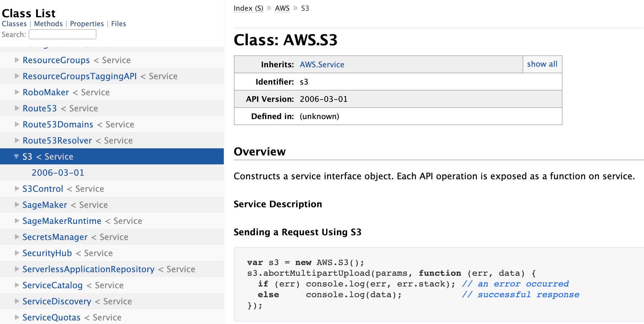Switch to the Properties list tab

pos(87,24)
